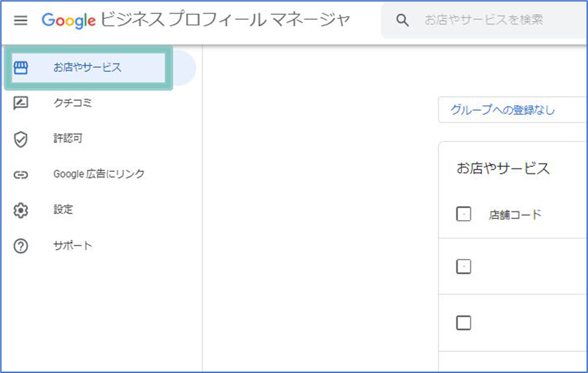Open the 設定 gear icon

tap(20, 210)
